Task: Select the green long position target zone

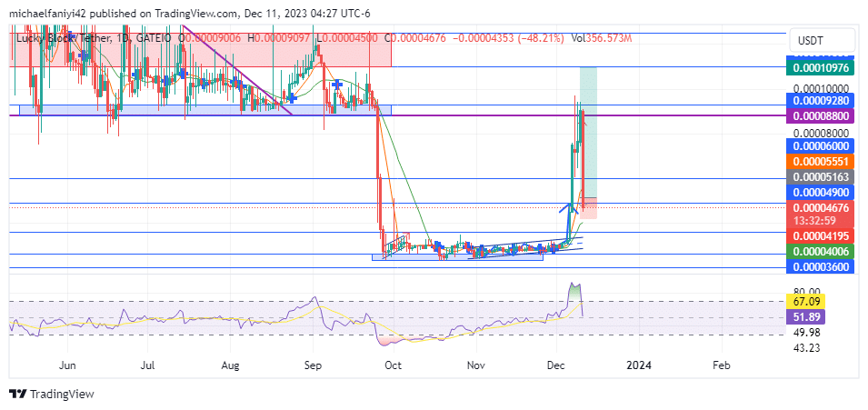Action: pos(588,132)
